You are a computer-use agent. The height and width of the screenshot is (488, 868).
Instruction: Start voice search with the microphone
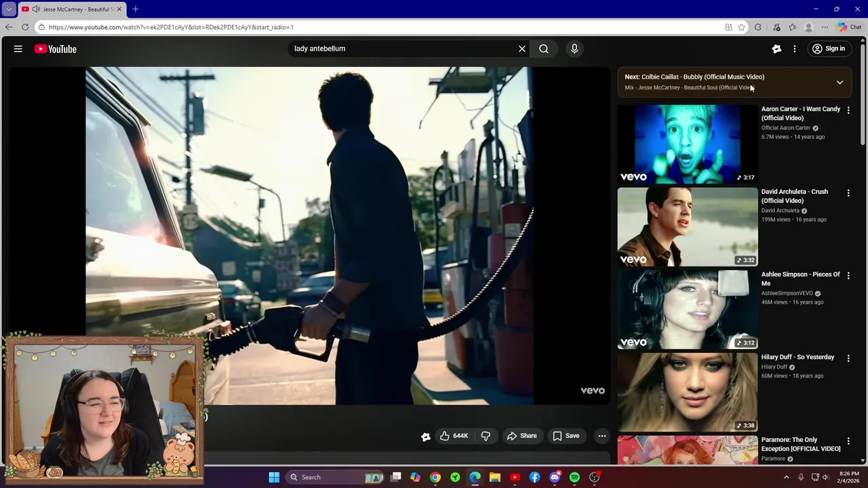point(574,49)
